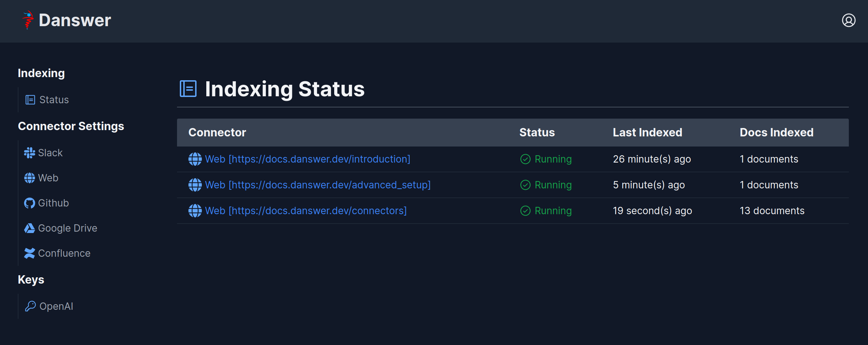The image size is (868, 345).
Task: Open the user profile icon top right
Action: 849,20
